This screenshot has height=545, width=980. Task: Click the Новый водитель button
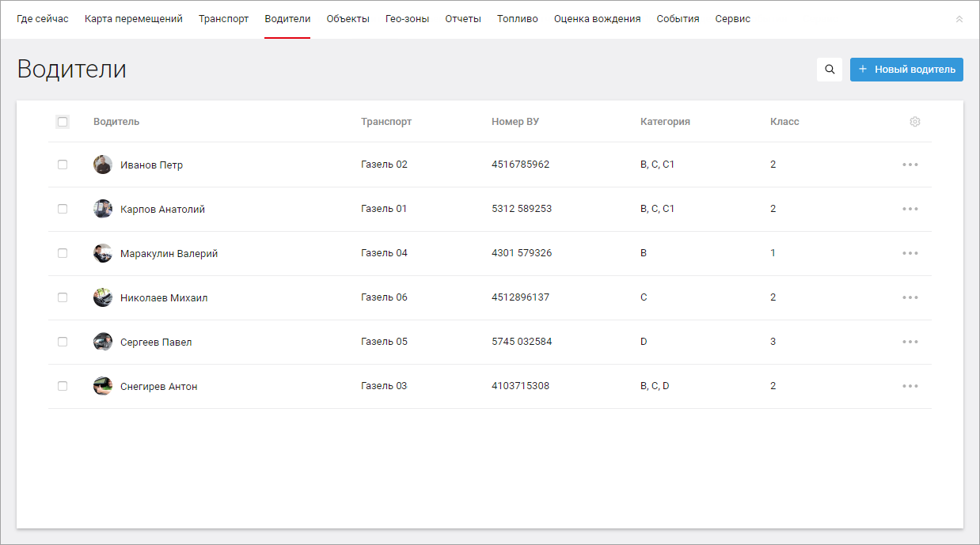point(906,70)
